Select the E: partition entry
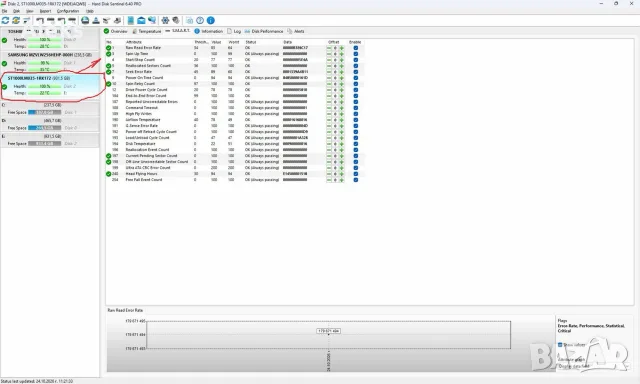 pyautogui.click(x=49, y=140)
